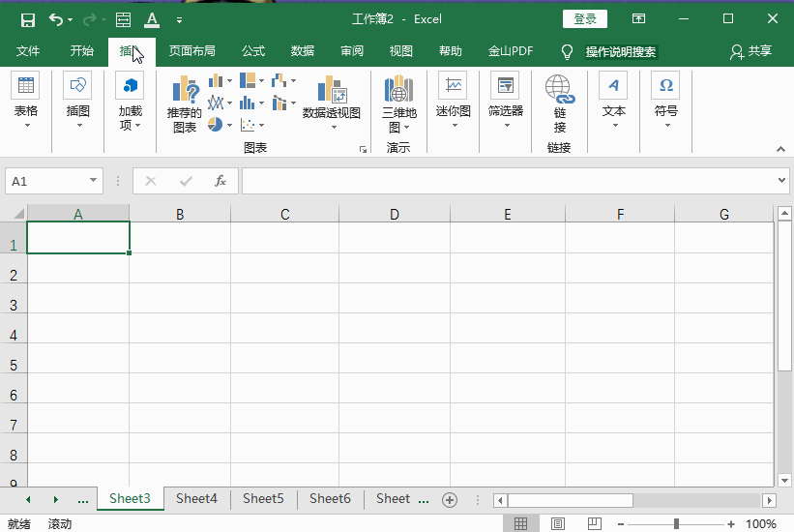Click the 共享 share button

pos(751,51)
